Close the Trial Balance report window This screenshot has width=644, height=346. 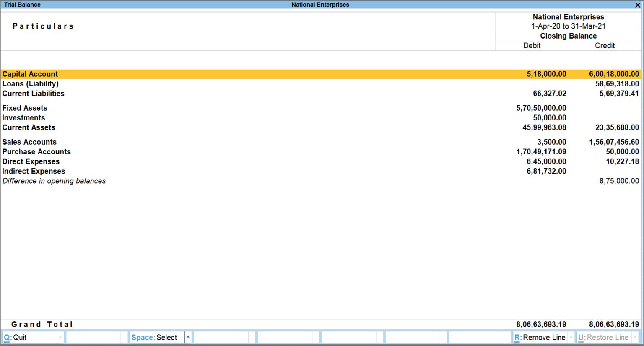coord(638,5)
